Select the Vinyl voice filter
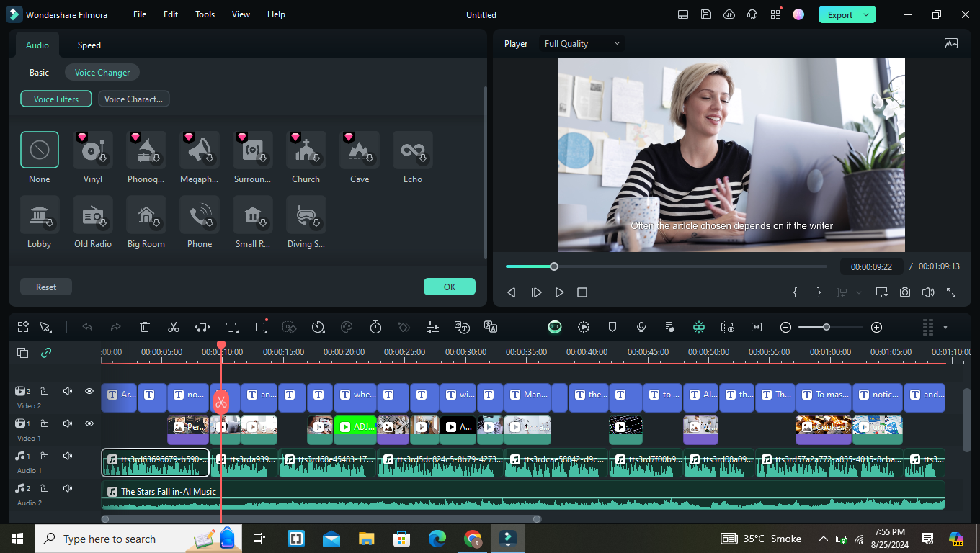 93,150
